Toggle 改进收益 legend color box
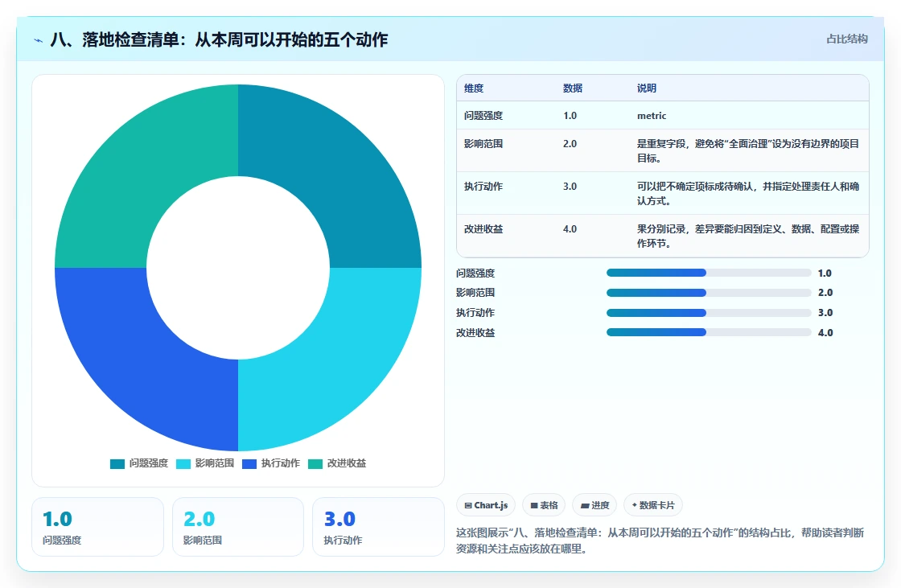This screenshot has height=588, width=901. coord(315,464)
